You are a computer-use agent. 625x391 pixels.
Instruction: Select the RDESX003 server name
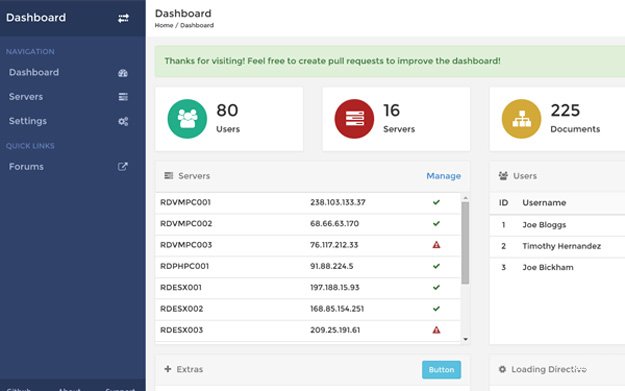(x=182, y=330)
